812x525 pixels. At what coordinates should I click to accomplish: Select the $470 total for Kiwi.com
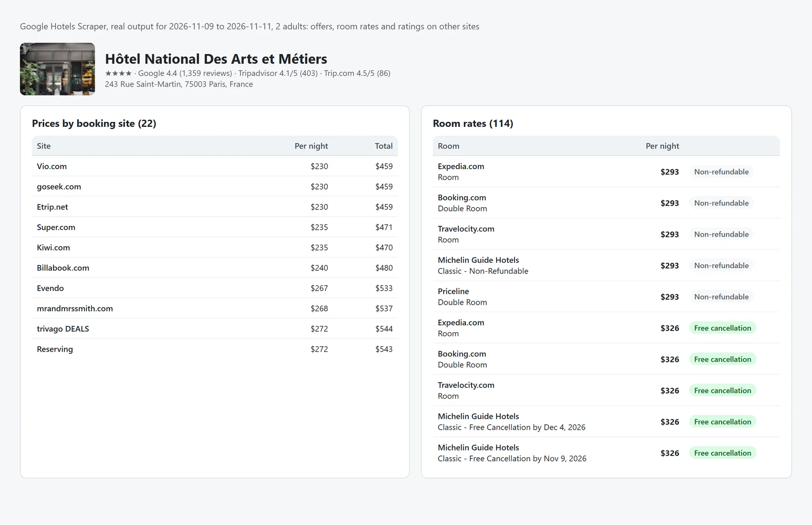point(384,247)
